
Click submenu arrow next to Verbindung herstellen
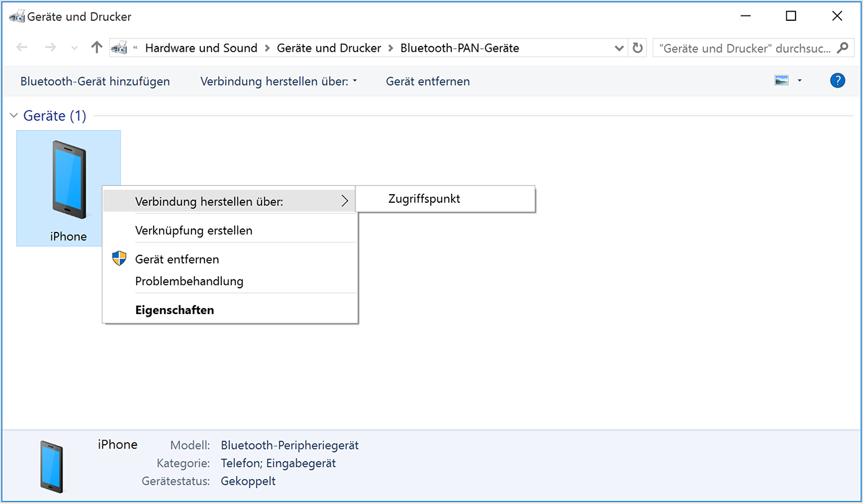(x=345, y=201)
